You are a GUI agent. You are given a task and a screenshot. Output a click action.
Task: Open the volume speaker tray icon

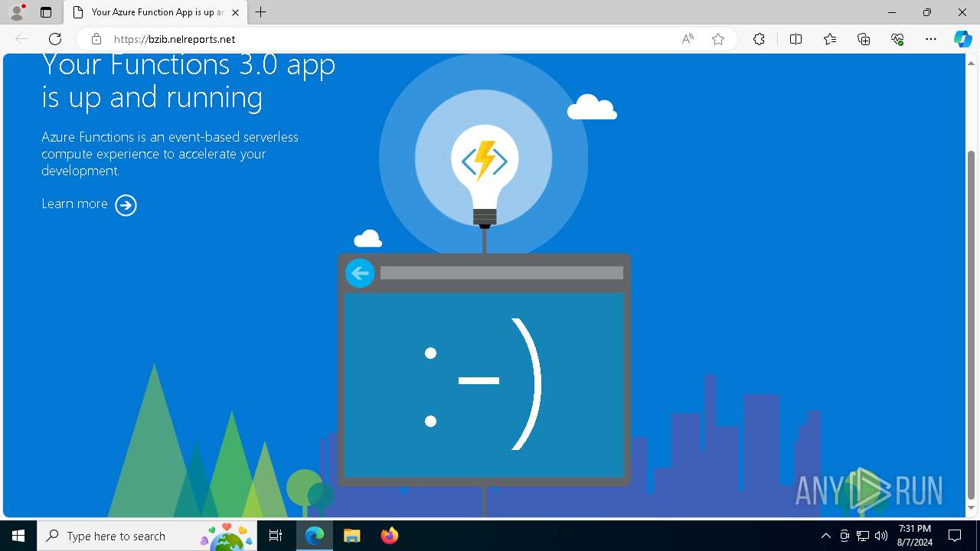(880, 536)
